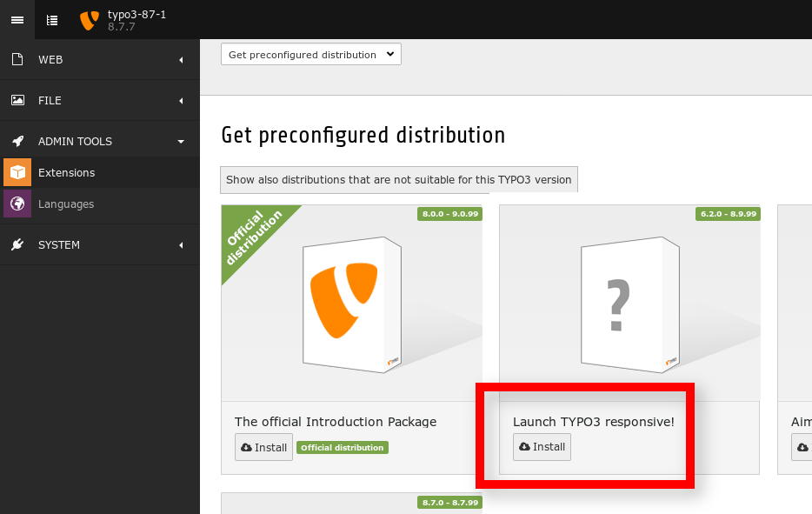The width and height of the screenshot is (812, 514).
Task: Click the official Introduction Package box thumbnail
Action: point(352,304)
